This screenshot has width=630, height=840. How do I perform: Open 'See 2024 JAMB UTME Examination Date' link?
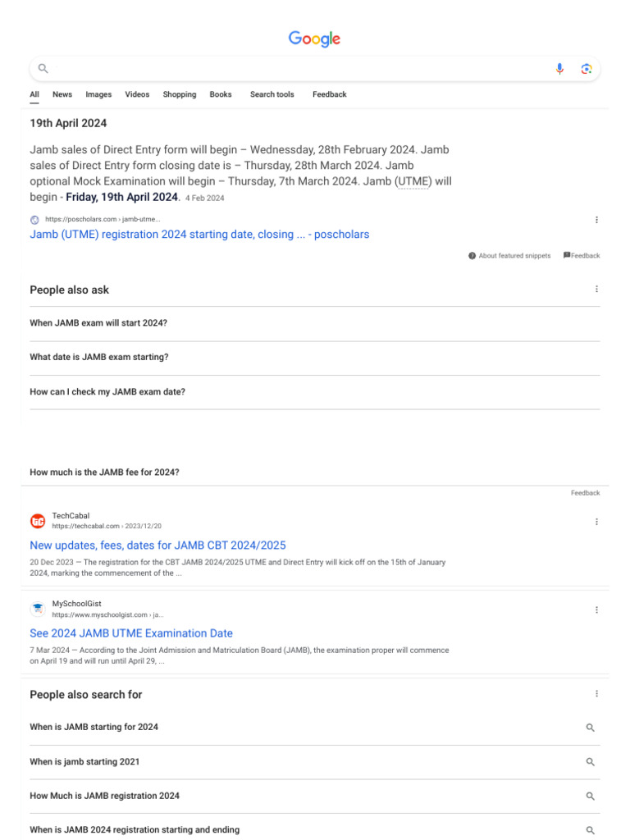tap(131, 633)
